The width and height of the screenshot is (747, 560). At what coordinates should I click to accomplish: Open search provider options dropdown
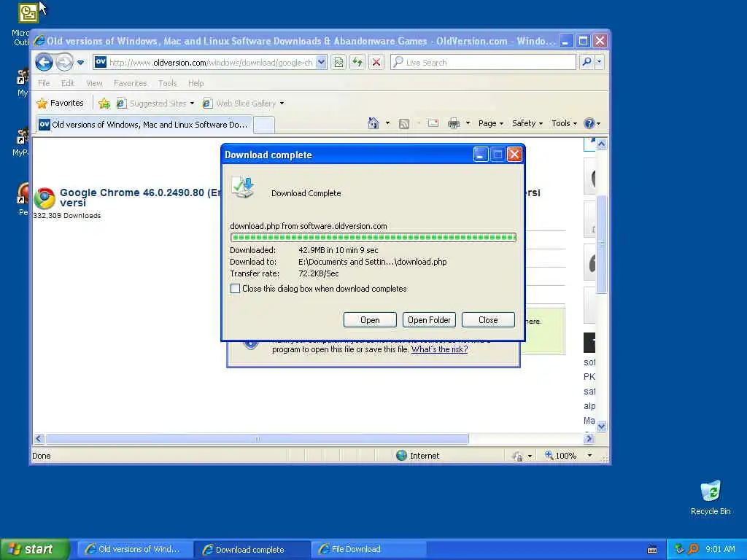[x=600, y=63]
